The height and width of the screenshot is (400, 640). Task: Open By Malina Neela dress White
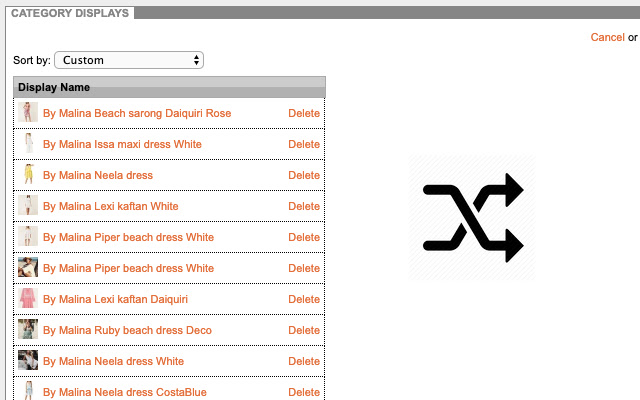113,361
